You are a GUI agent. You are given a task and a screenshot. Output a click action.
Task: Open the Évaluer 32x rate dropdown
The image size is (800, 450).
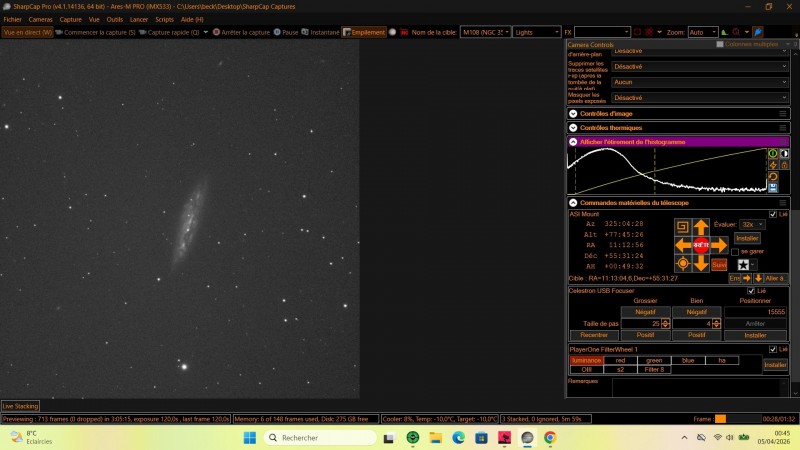point(752,224)
